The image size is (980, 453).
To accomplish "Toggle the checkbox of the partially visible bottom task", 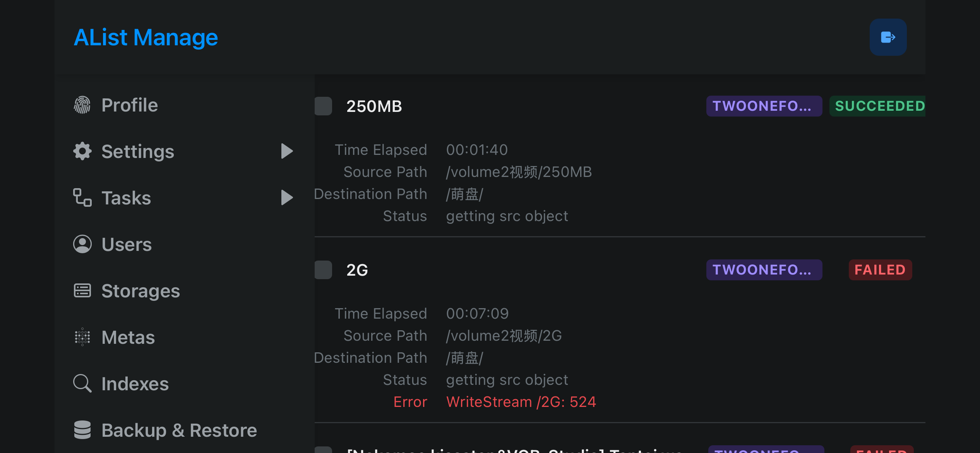I will click(x=323, y=450).
